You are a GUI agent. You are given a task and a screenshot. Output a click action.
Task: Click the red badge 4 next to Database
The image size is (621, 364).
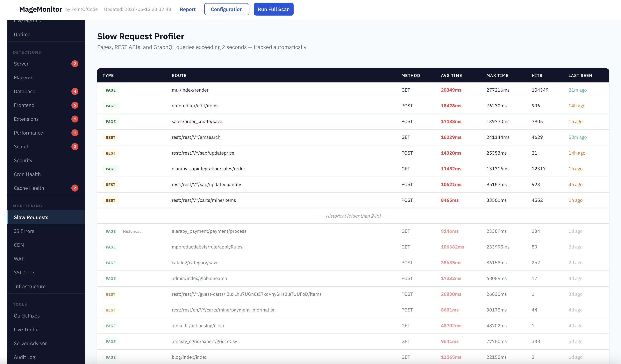75,91
